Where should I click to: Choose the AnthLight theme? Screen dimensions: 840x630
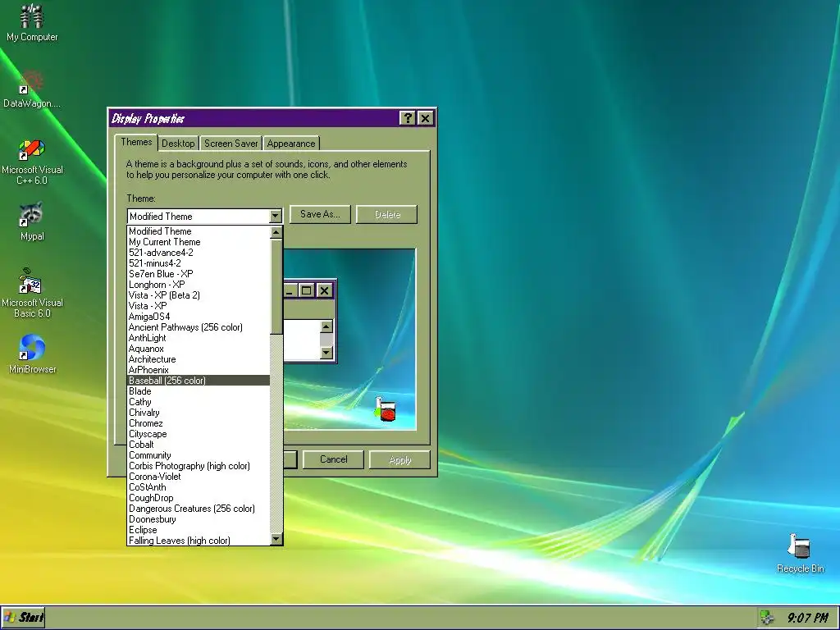pyautogui.click(x=199, y=338)
